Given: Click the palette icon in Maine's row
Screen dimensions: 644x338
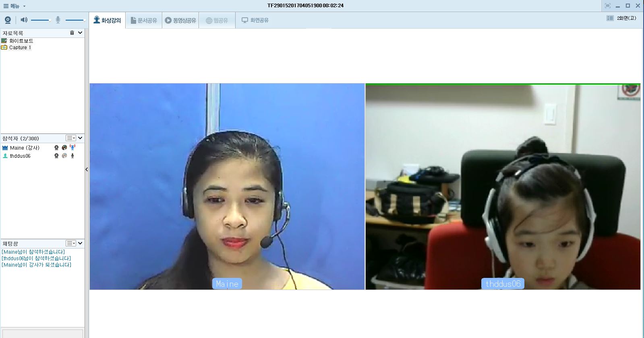Looking at the screenshot, I should 64,148.
